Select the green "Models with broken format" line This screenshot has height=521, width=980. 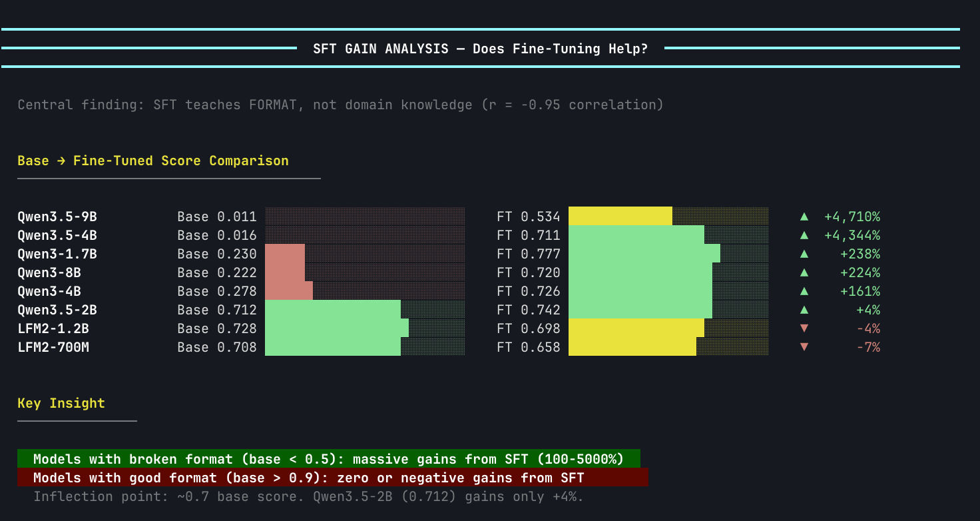click(329, 458)
